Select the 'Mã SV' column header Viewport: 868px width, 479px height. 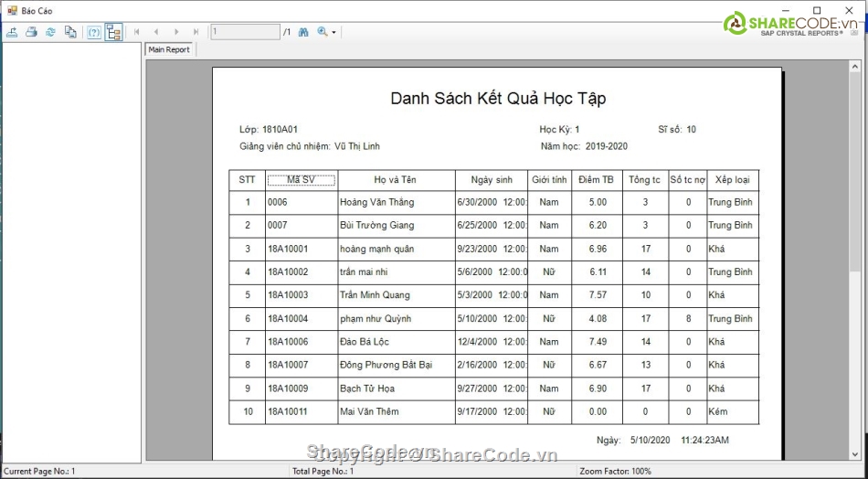pos(301,180)
